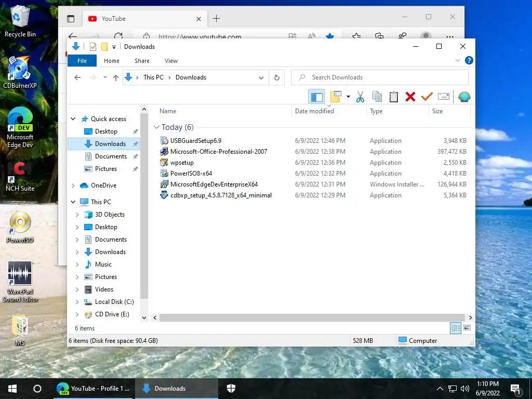Collapse the This PC tree node
This screenshot has width=532, height=399.
[x=73, y=202]
